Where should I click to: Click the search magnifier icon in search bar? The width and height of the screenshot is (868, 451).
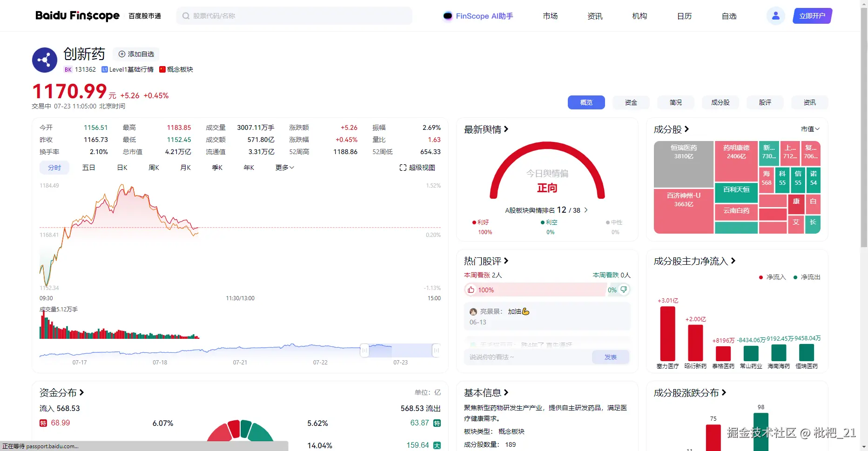[x=185, y=15]
